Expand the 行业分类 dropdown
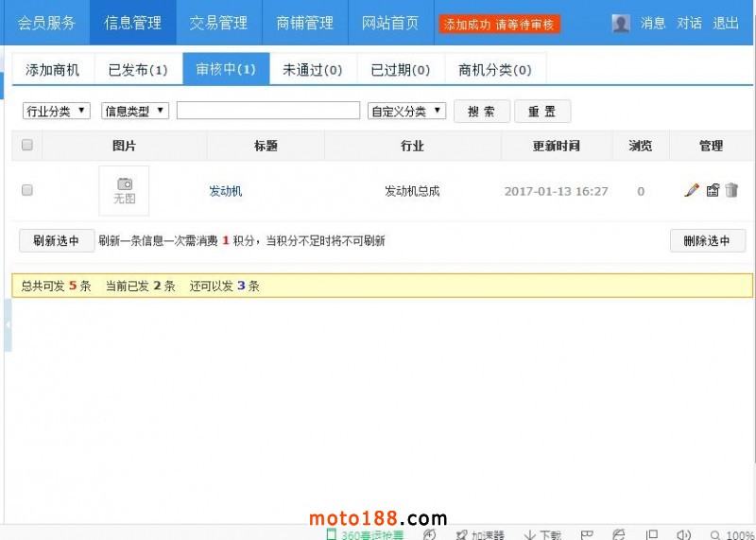Image resolution: width=756 pixels, height=540 pixels. click(x=57, y=111)
